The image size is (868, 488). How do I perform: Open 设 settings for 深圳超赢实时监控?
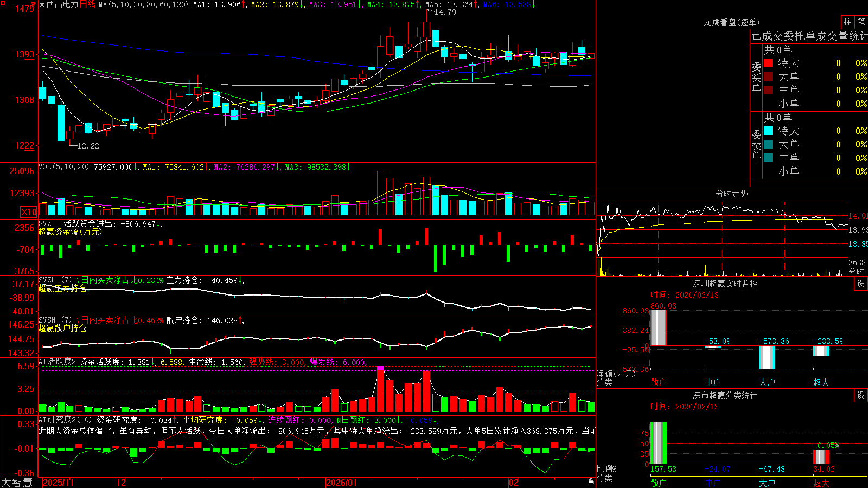click(x=861, y=284)
